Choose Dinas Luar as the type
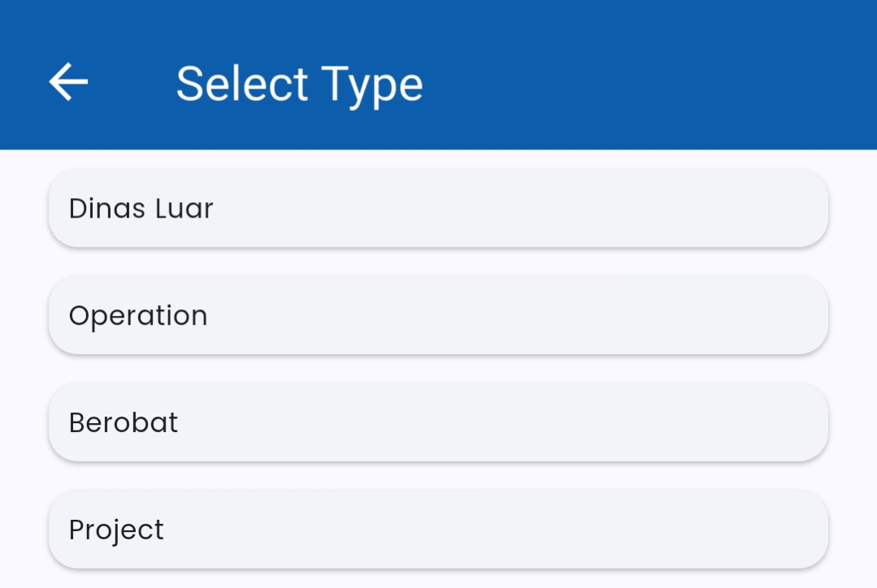This screenshot has width=877, height=588. [438, 208]
